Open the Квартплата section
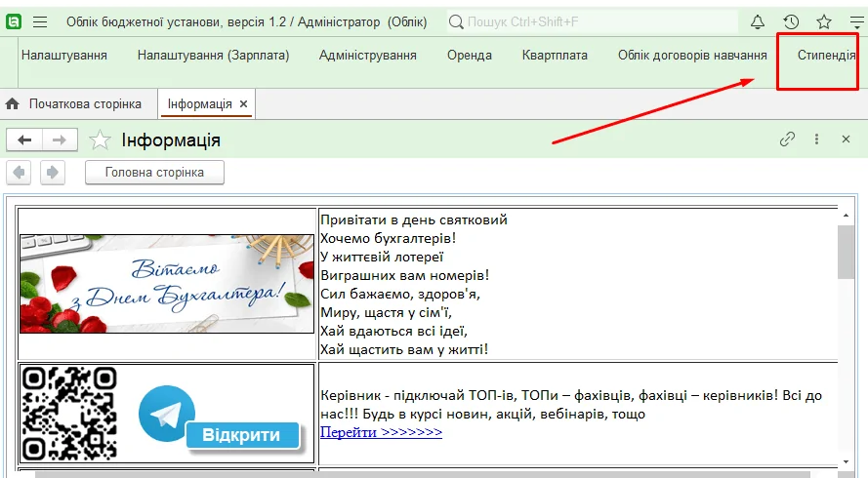This screenshot has width=868, height=478. 555,56
